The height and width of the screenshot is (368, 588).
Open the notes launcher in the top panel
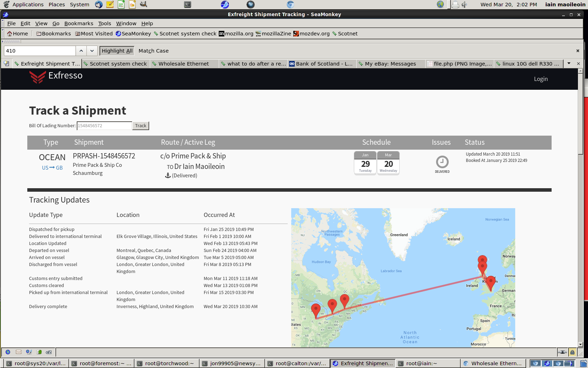coord(110,4)
